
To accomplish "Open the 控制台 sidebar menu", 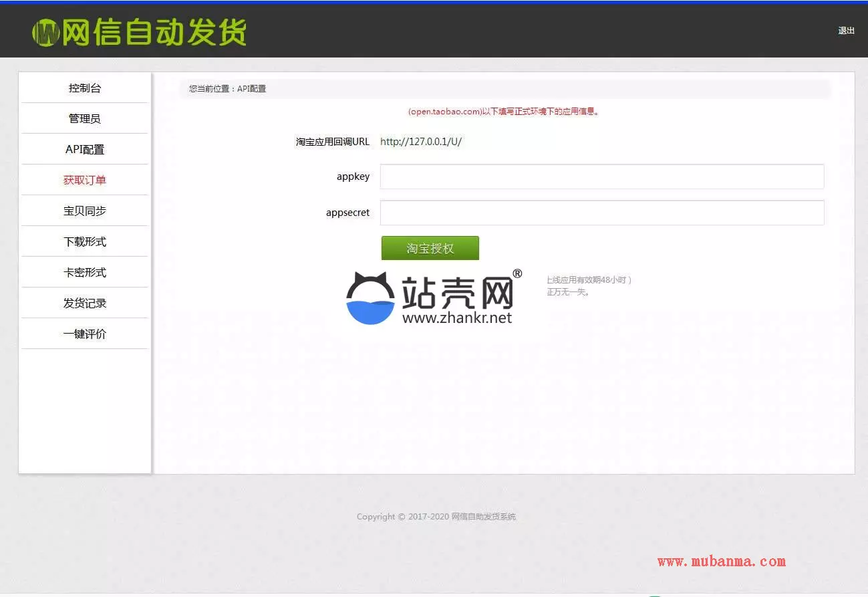I will coord(85,88).
